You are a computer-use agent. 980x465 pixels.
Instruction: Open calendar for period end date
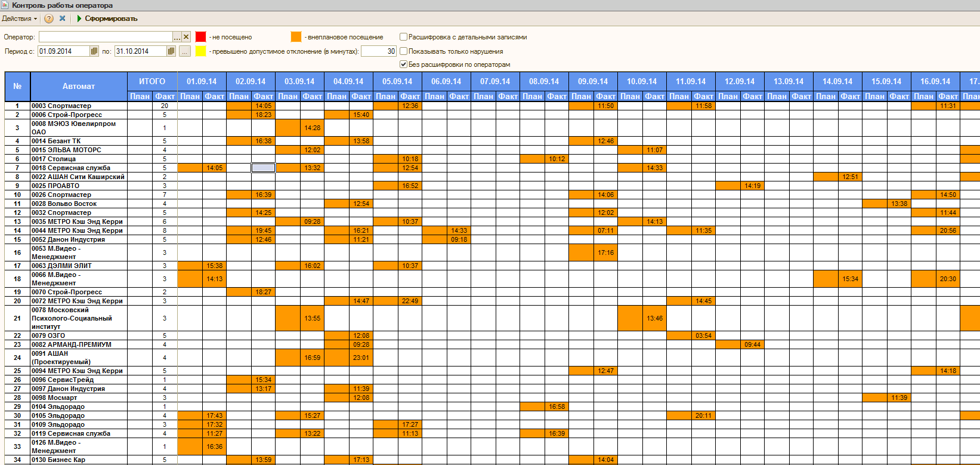point(171,51)
